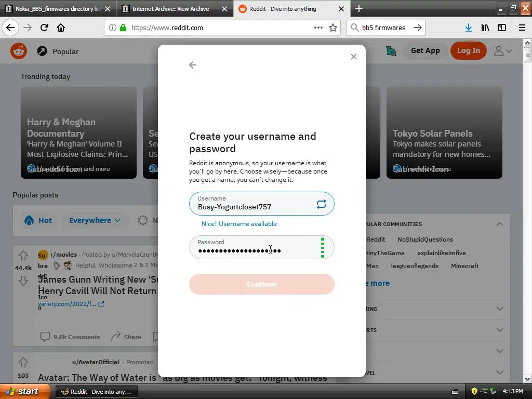Open comments icon with 9.8k Comments
The height and width of the screenshot is (399, 532).
pyautogui.click(x=45, y=337)
